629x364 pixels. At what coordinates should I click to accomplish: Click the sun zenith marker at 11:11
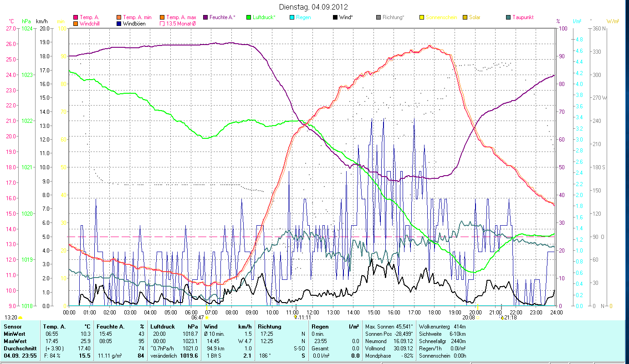pyautogui.click(x=296, y=317)
